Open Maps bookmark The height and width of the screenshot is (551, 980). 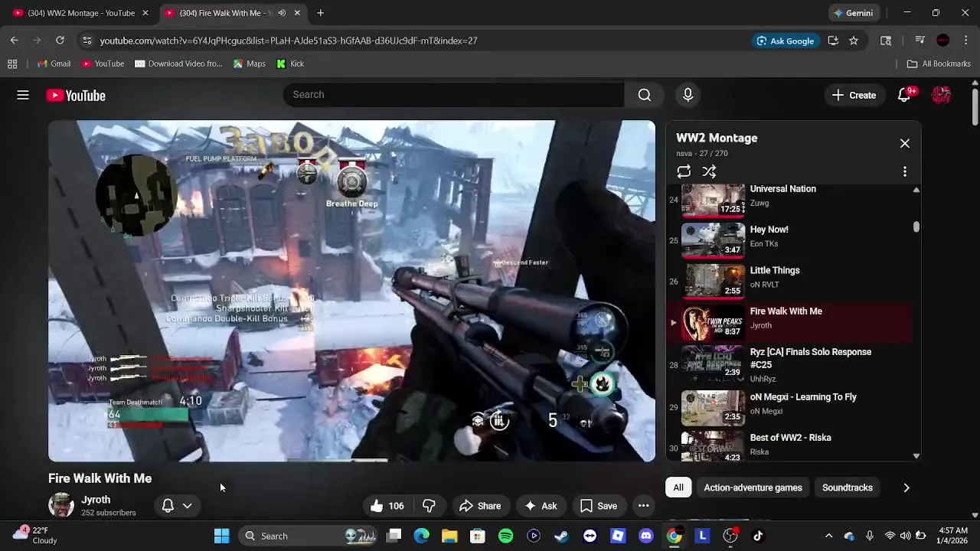(250, 64)
